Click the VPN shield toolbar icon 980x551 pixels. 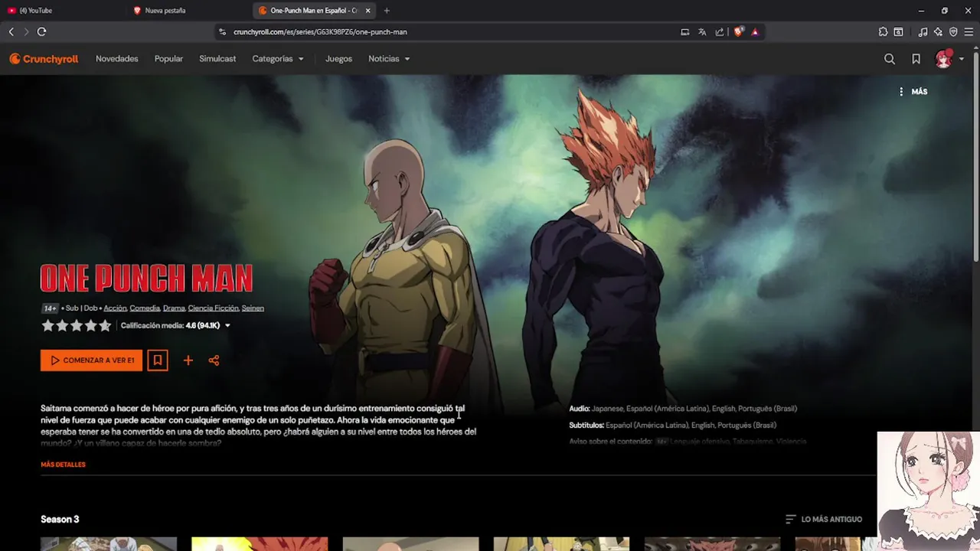953,32
